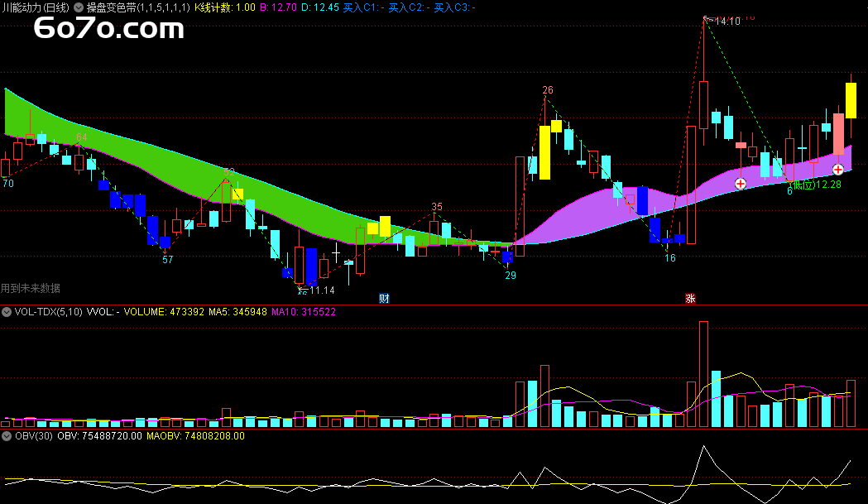
Task: Click the 买入C1 label
Action: coord(364,7)
